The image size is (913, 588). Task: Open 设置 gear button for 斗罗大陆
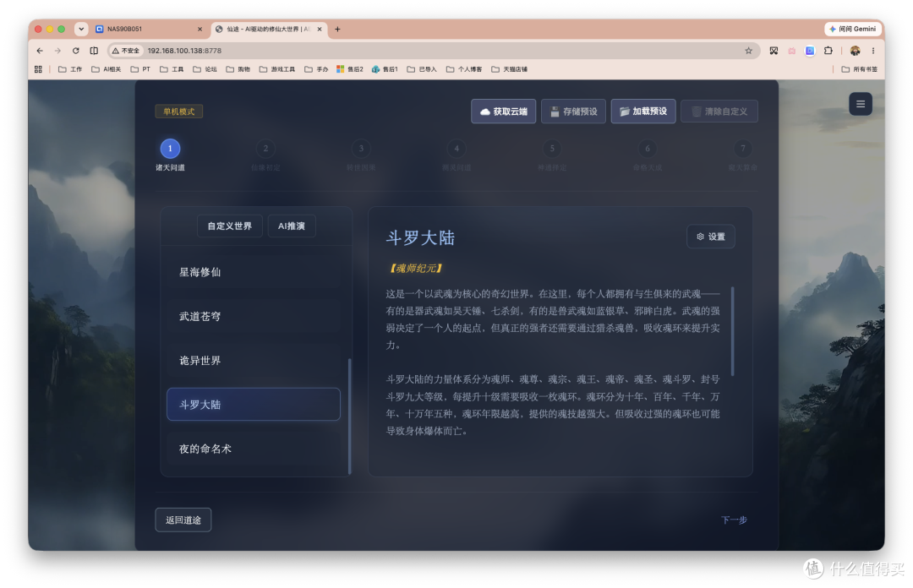(x=710, y=237)
